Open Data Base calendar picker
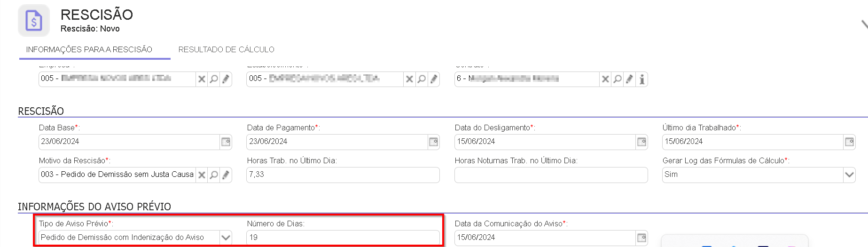868x247 pixels. click(226, 142)
